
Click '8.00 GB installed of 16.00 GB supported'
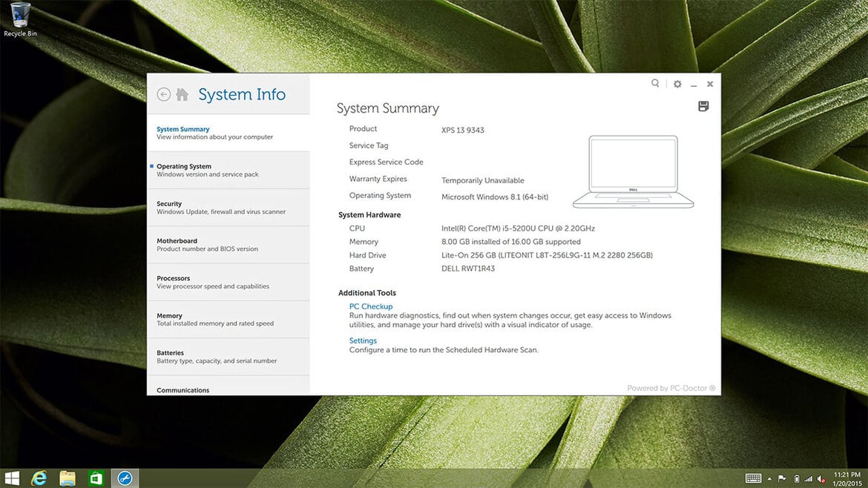tap(511, 242)
